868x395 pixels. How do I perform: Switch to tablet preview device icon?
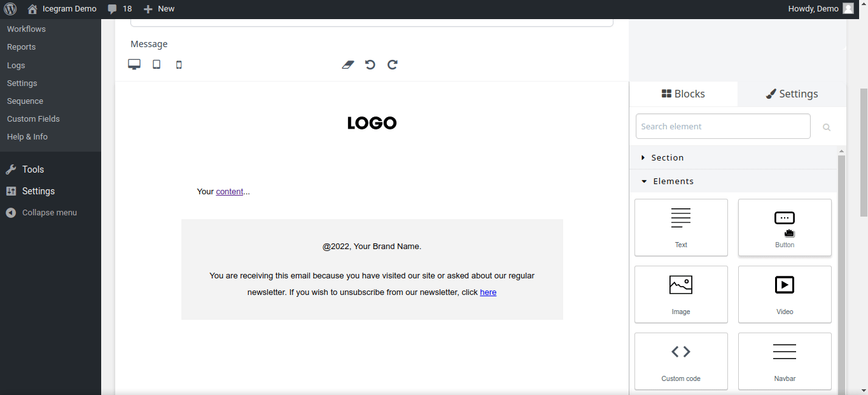[x=157, y=64]
